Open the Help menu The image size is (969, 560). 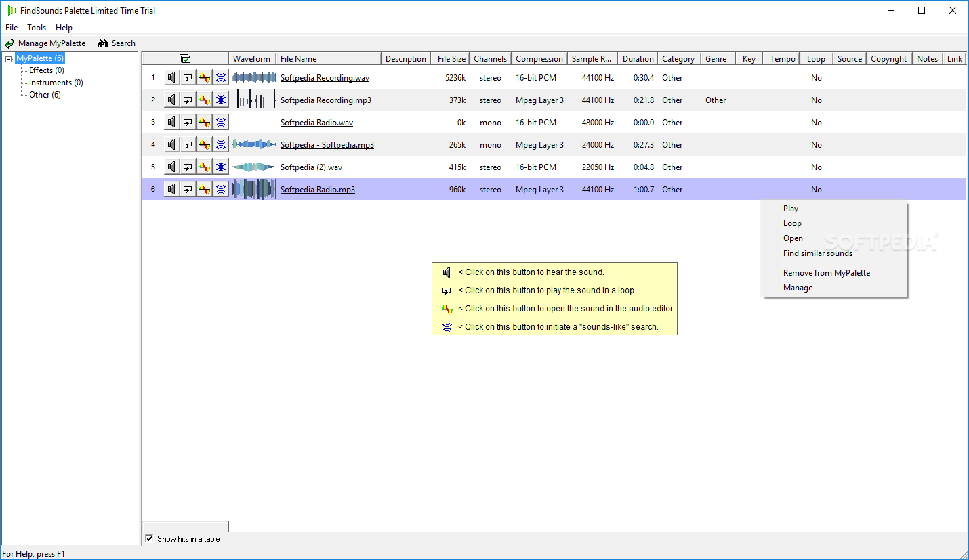coord(64,28)
